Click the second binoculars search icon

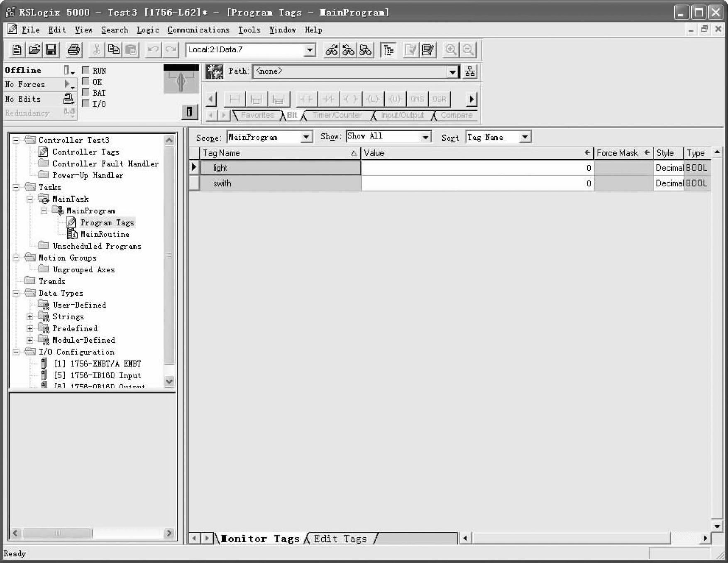tap(348, 50)
